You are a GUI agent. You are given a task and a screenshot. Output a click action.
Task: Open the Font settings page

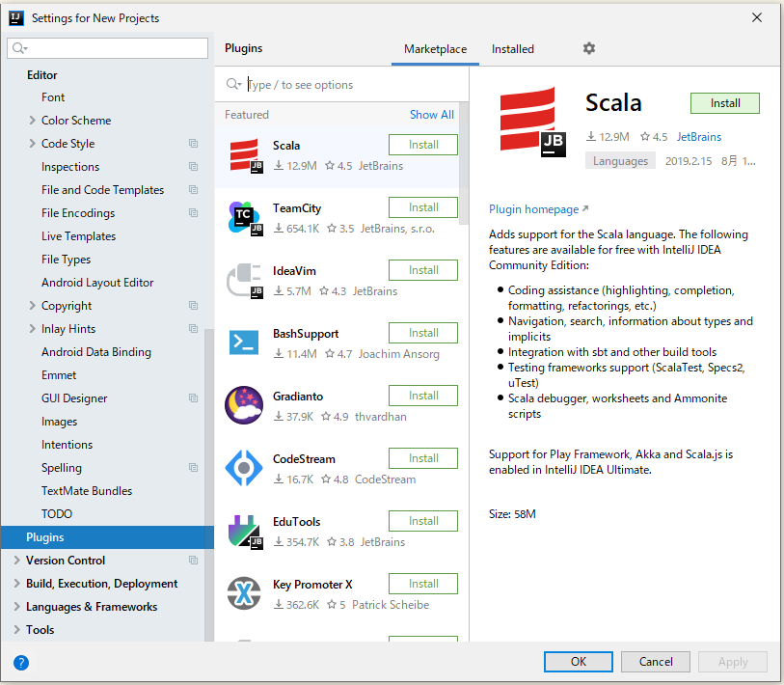point(53,97)
